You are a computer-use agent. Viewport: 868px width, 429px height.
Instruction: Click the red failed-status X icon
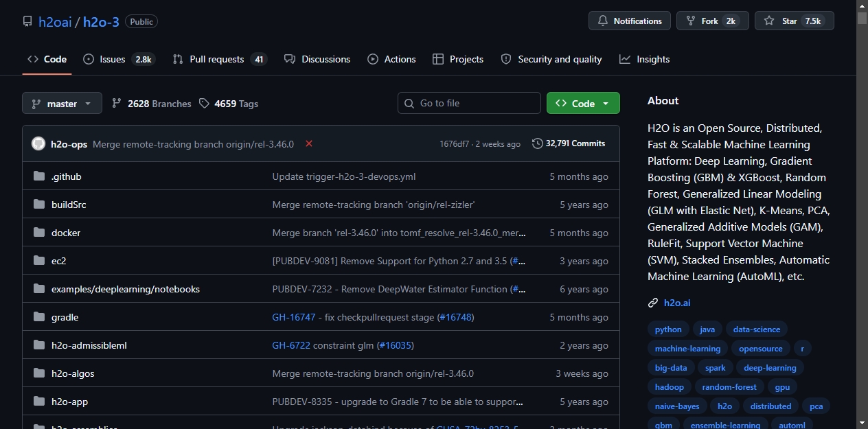tap(309, 143)
